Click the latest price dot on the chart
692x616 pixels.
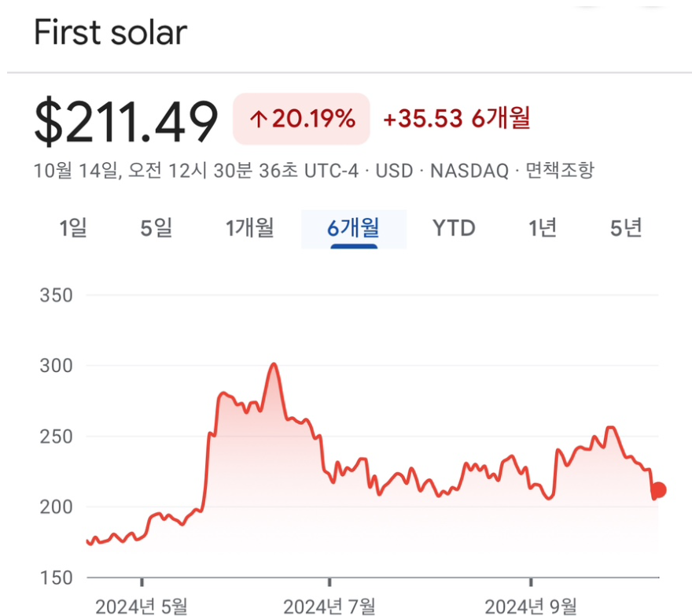657,491
